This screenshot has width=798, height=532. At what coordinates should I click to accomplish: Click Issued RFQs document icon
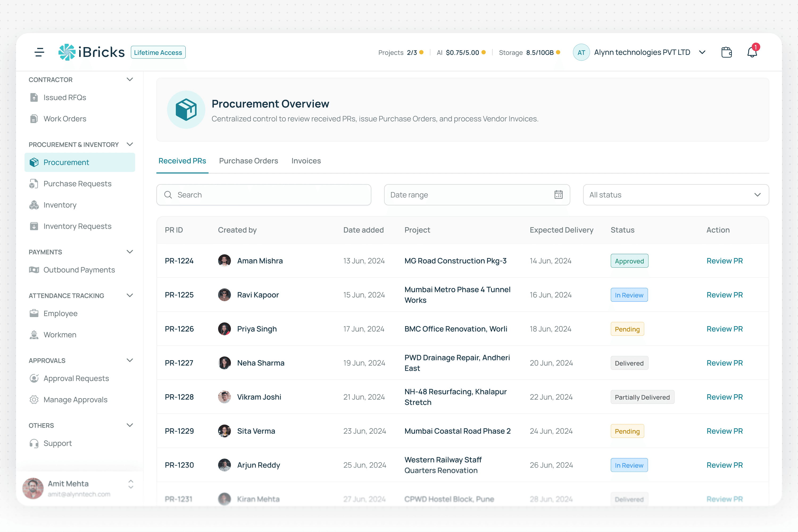34,97
